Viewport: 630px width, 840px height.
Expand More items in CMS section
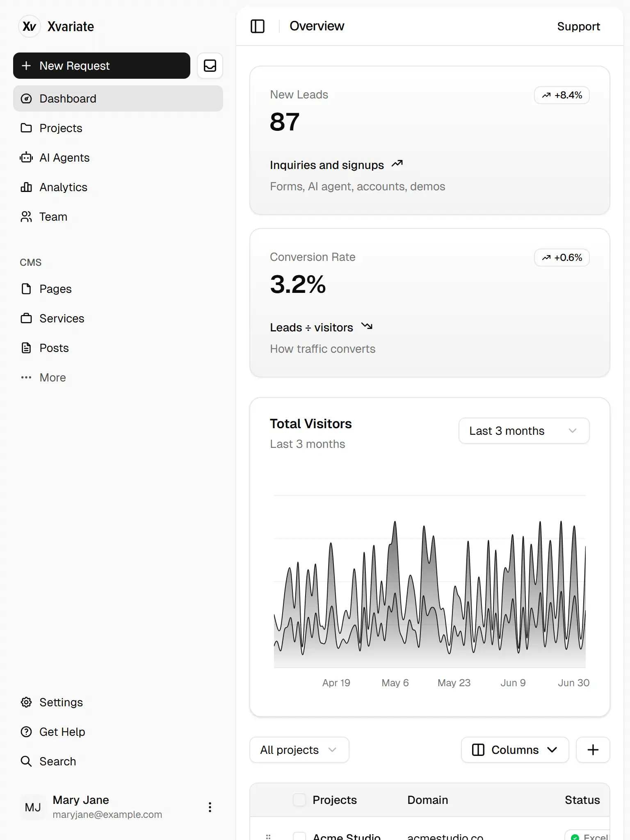pyautogui.click(x=52, y=377)
